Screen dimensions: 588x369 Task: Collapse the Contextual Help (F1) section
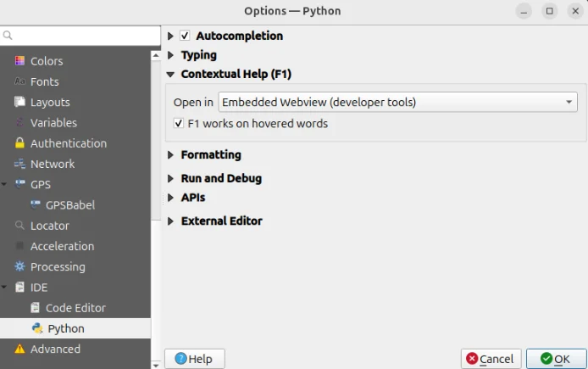point(171,75)
